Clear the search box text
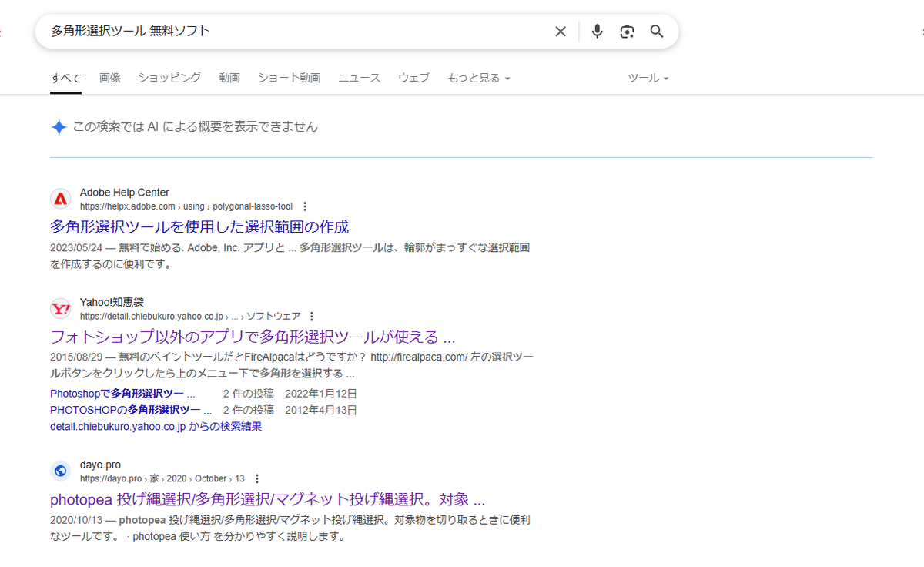Image resolution: width=924 pixels, height=567 pixels. 561,32
